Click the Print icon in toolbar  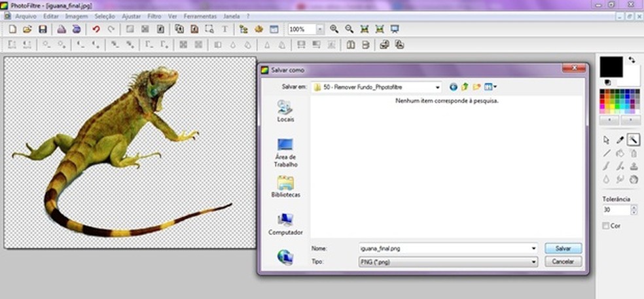pyautogui.click(x=62, y=29)
